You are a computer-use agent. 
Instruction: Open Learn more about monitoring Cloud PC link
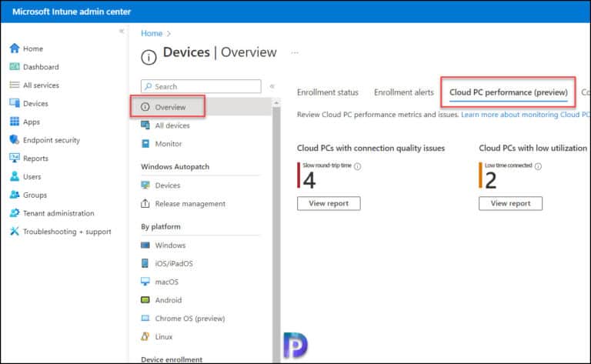click(x=525, y=115)
